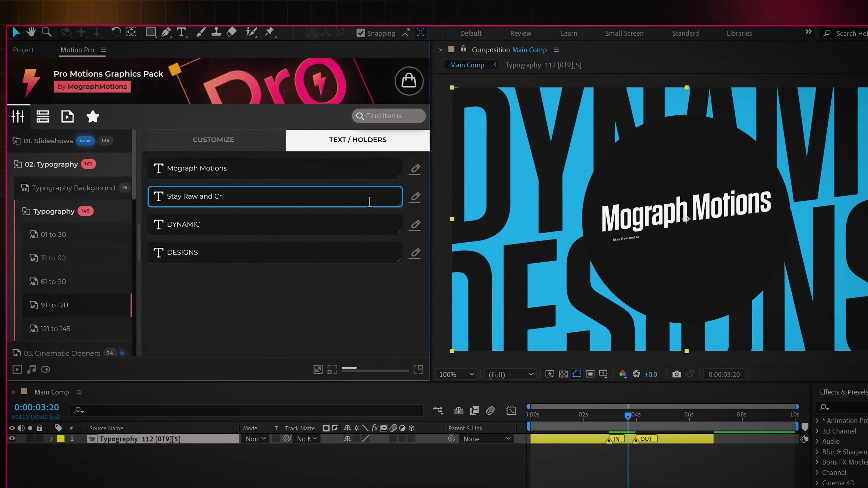Screen dimensions: 868x488
Task: Switch to the Project panel tab
Action: point(23,50)
